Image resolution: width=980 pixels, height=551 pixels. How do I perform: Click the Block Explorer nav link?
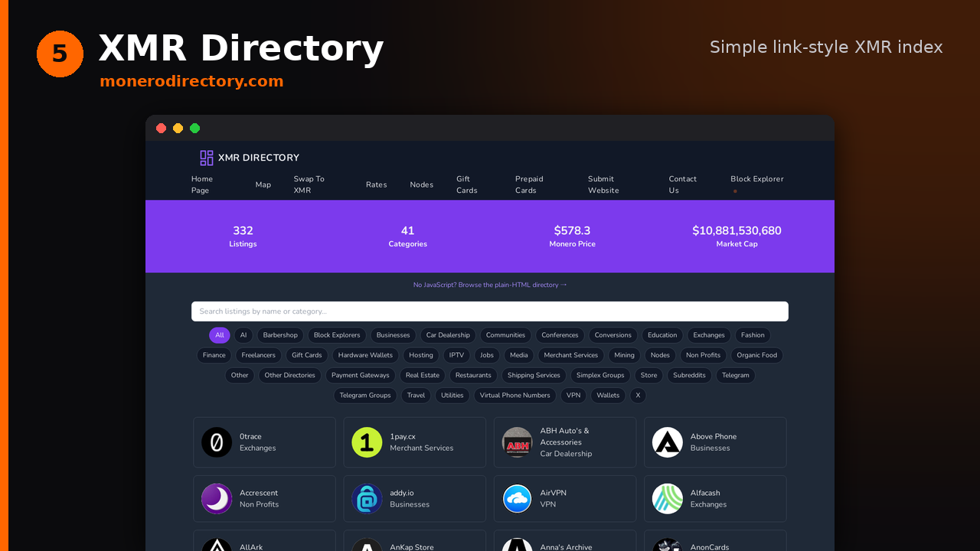757,179
